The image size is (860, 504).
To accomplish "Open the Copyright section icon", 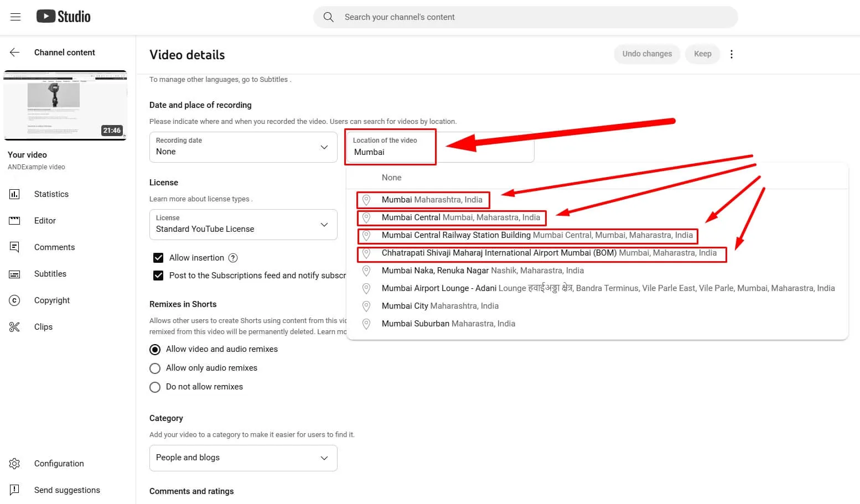I will 14,300.
